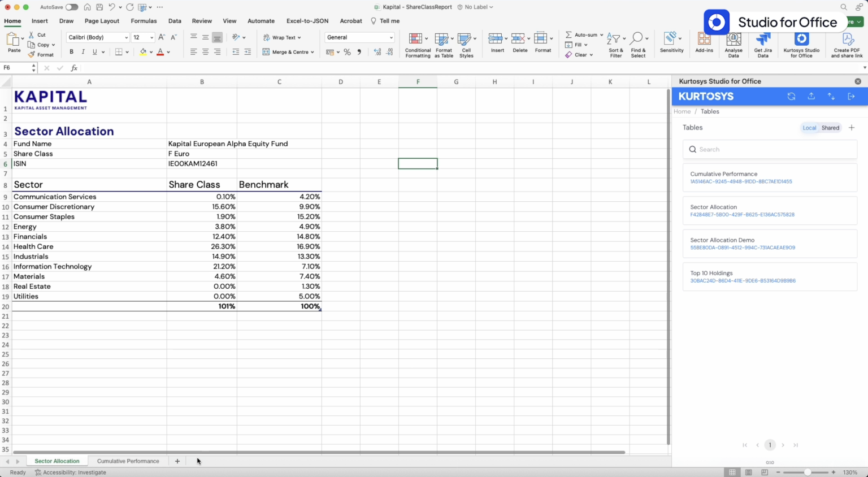868x477 pixels.
Task: Open the font name dropdown showing Calibri
Action: pos(96,37)
